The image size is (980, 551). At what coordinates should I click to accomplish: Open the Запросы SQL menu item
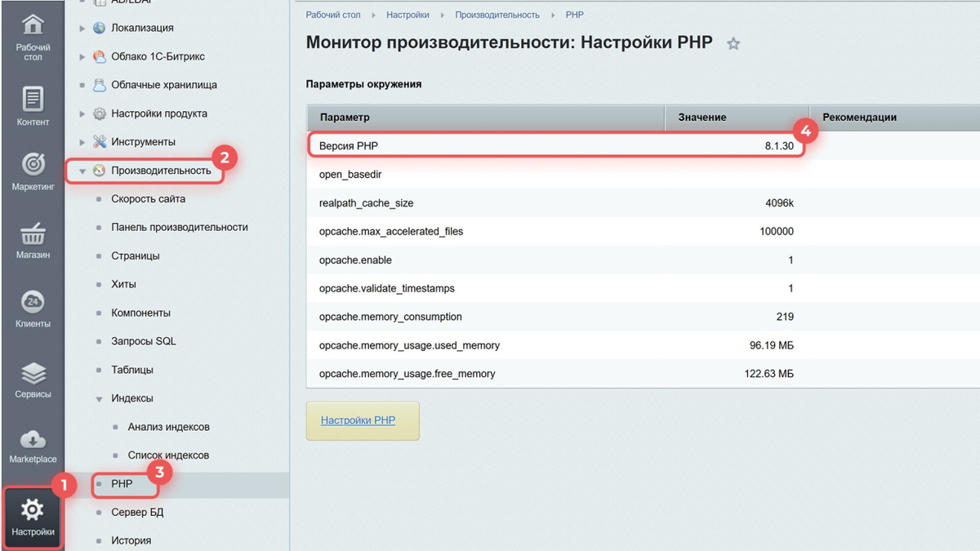click(143, 341)
